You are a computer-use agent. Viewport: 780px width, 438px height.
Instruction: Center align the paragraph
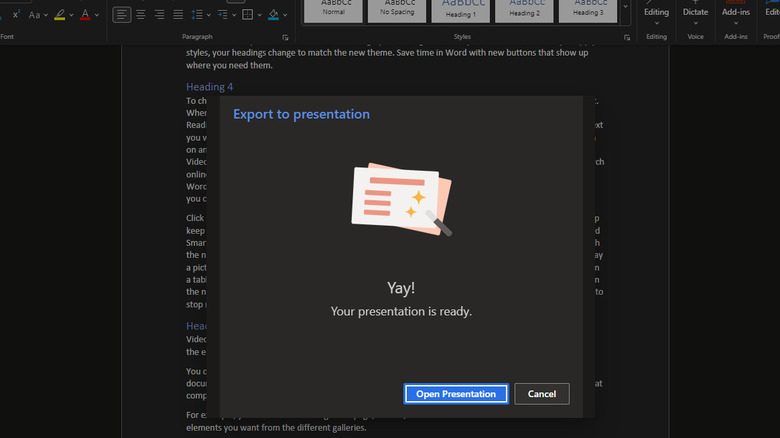click(140, 15)
